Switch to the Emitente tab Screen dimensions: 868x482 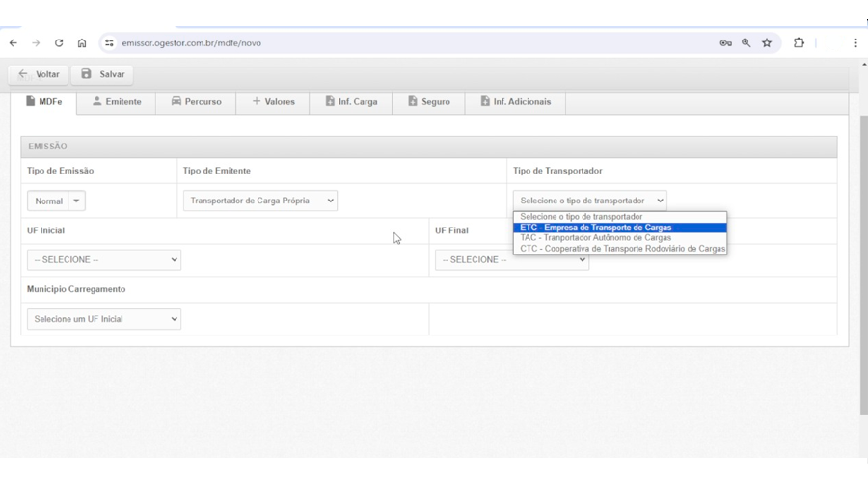117,102
